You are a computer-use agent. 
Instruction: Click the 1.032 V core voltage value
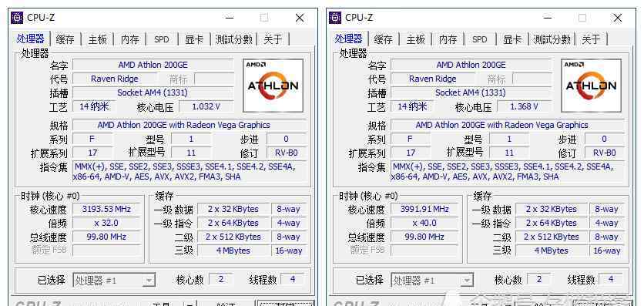click(x=206, y=106)
